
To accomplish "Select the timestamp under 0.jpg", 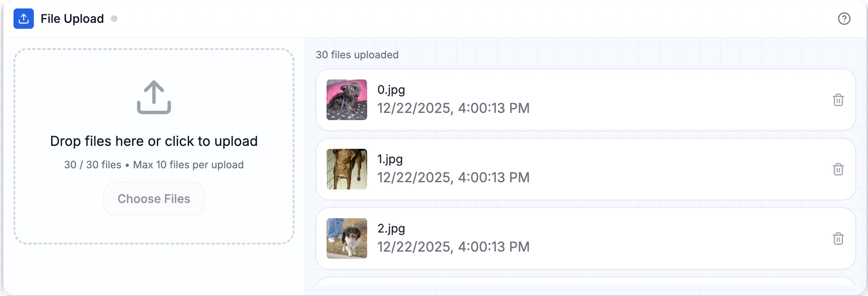I will [x=453, y=108].
